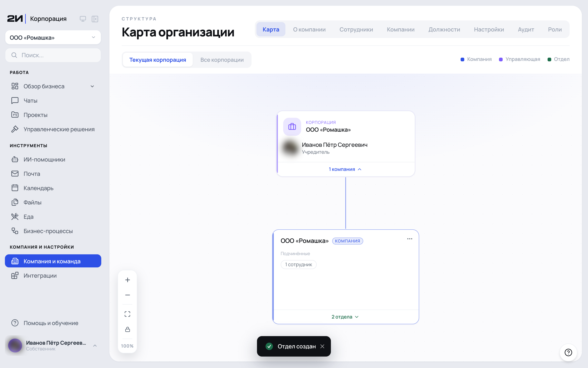
Task: Select Компания и команда menu item
Action: 53,261
